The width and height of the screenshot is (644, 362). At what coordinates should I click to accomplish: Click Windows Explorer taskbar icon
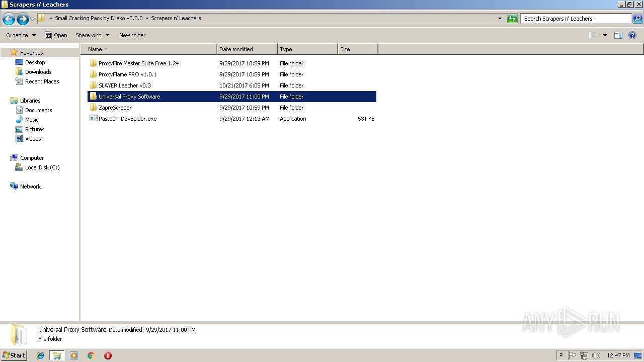57,355
